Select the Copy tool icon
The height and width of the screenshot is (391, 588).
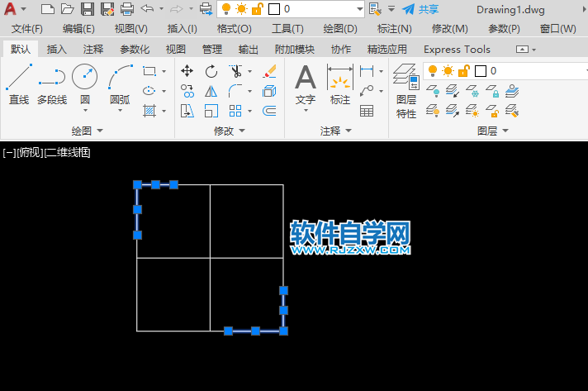click(x=187, y=91)
